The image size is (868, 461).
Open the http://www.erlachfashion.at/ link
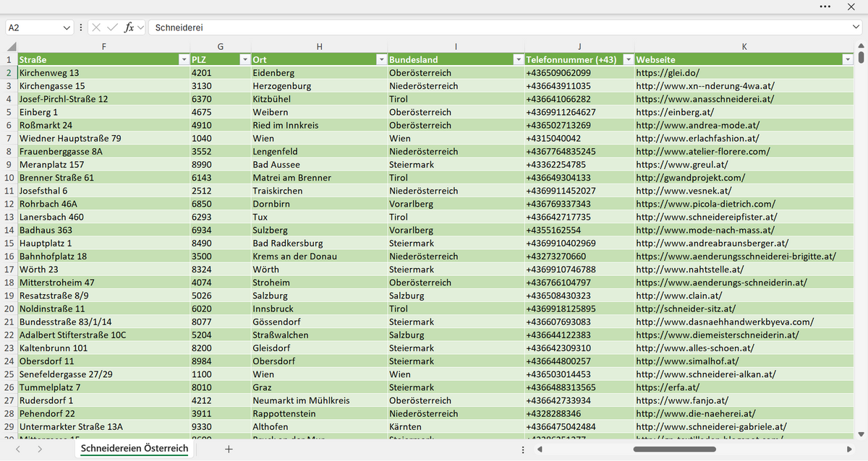tap(697, 138)
